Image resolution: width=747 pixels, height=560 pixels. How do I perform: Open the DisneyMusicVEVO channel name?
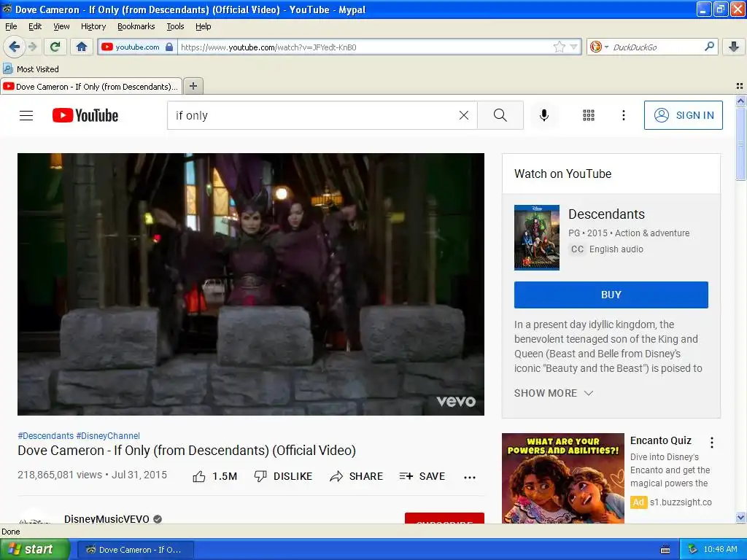click(107, 518)
